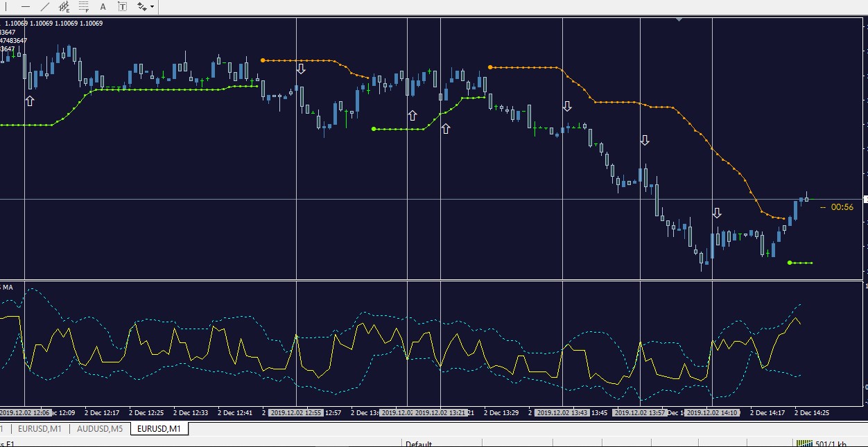The image size is (868, 447).
Task: Select the trendline drawing tool
Action: pos(45,7)
